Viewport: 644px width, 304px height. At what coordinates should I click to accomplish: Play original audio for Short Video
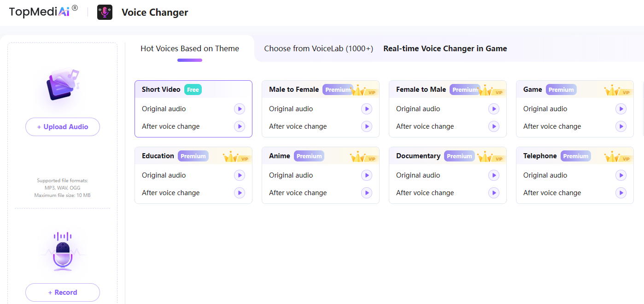point(239,109)
